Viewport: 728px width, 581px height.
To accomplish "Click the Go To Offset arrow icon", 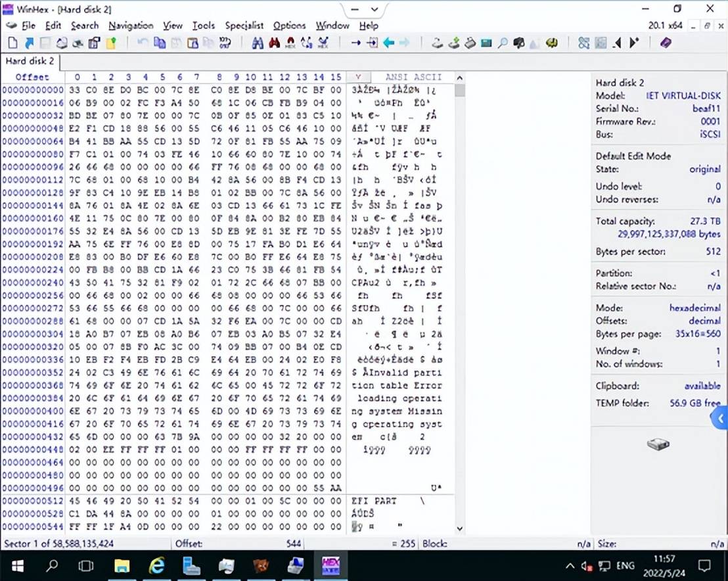I will [x=355, y=43].
